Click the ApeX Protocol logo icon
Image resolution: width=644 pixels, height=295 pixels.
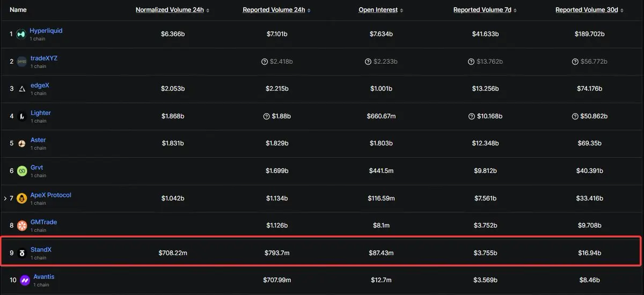[21, 198]
